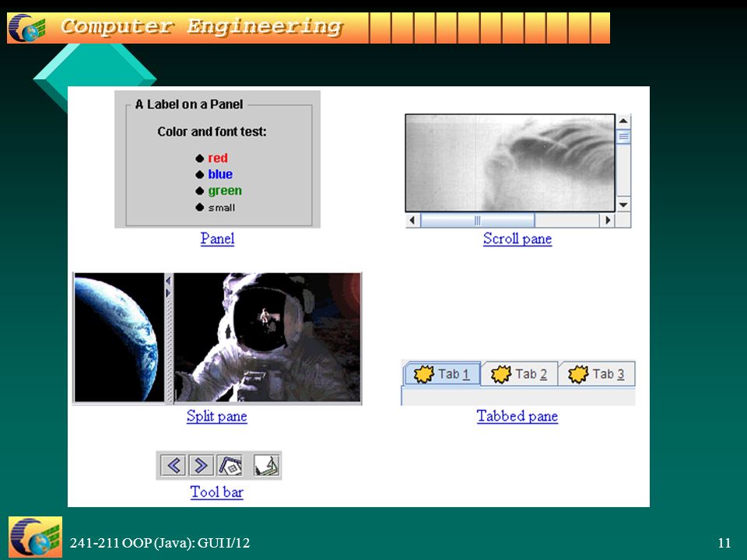The height and width of the screenshot is (560, 747).
Task: Click the scroll pane's left arrow
Action: [x=412, y=220]
